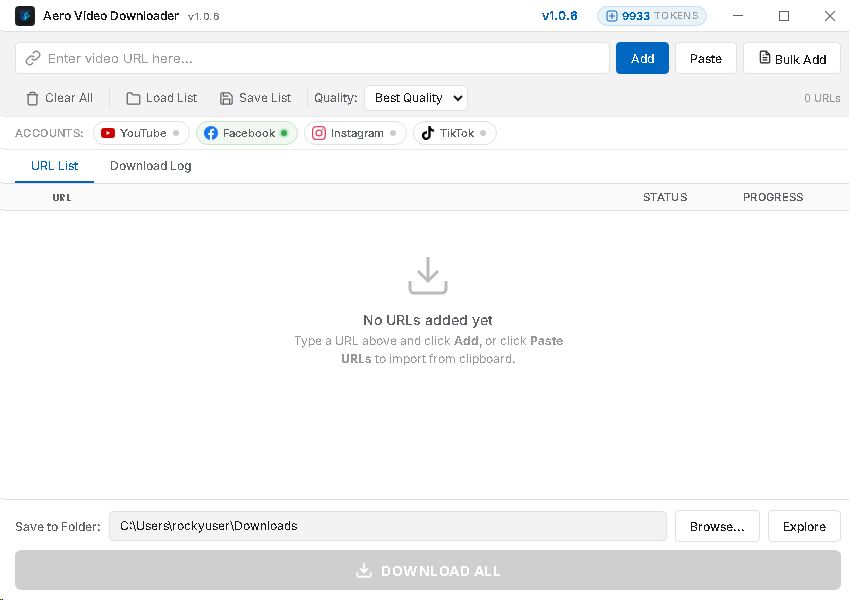This screenshot has width=849, height=600.
Task: Click the Paste button
Action: pos(706,58)
